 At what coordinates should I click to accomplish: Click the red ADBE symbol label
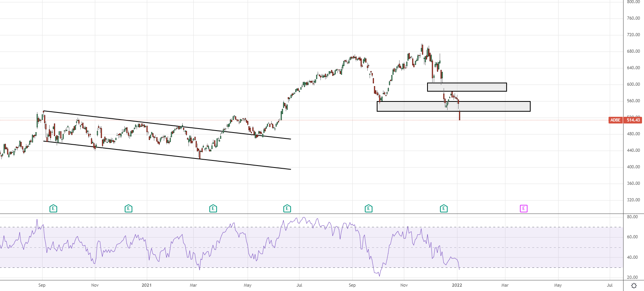[x=615, y=120]
